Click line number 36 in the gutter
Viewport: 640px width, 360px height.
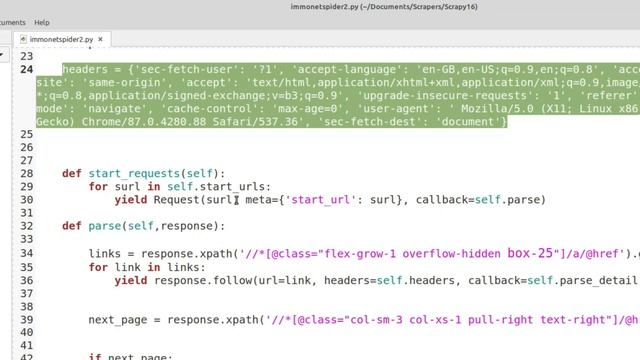coord(27,280)
